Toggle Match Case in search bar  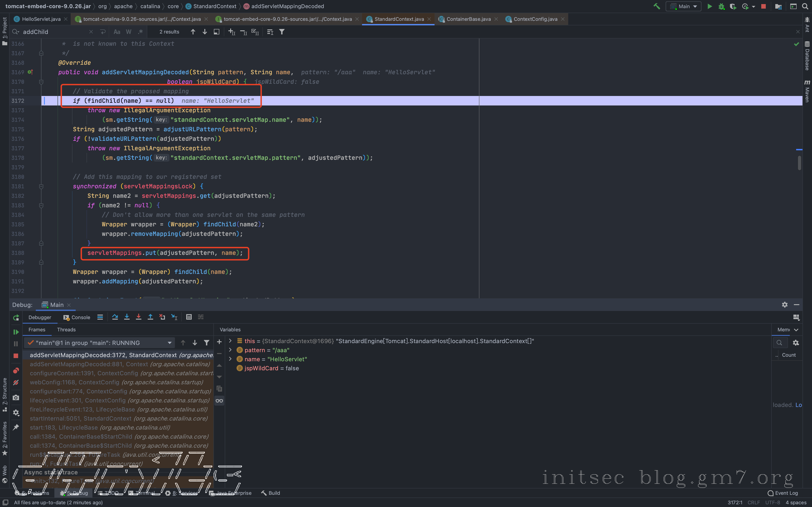click(117, 32)
